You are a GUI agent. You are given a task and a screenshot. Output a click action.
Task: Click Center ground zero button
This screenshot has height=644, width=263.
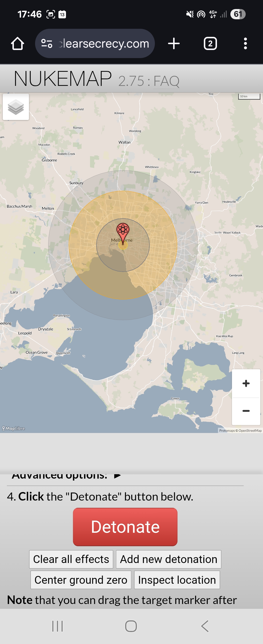(81, 580)
